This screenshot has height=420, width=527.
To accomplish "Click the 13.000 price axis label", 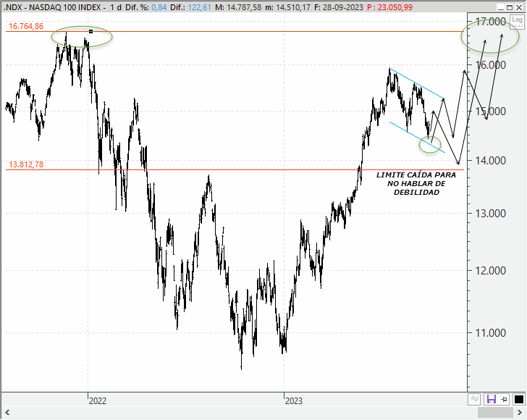I will click(x=490, y=213).
